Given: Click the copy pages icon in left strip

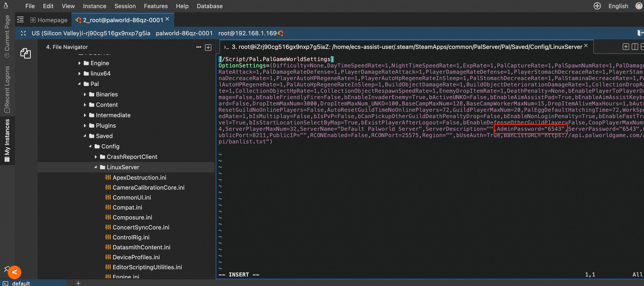Looking at the screenshot, I should (x=26, y=53).
